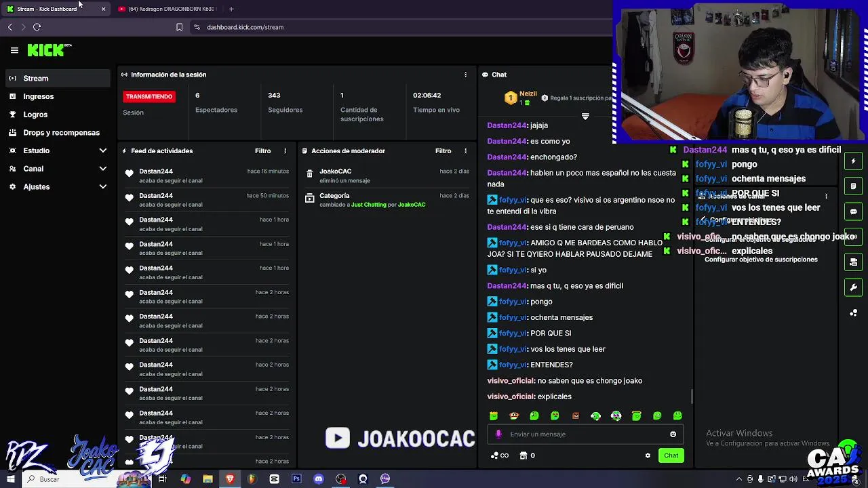868x488 pixels.
Task: Expand the Estudio sidebar section
Action: 57,150
